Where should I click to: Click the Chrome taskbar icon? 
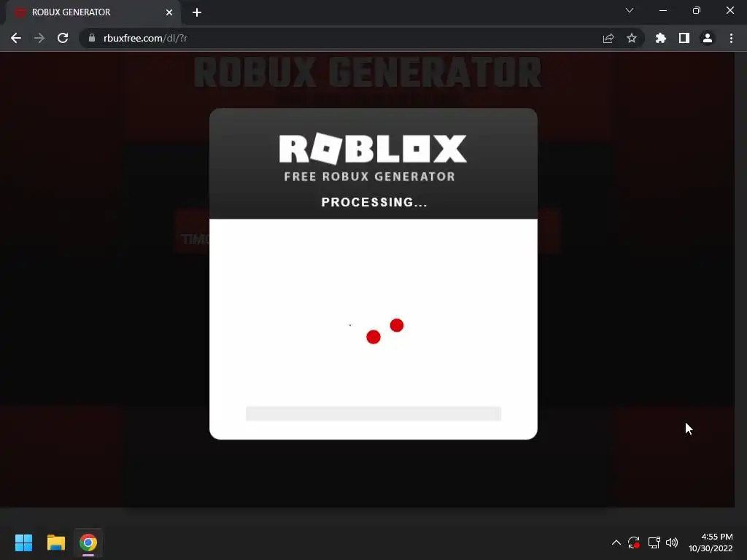(x=88, y=542)
